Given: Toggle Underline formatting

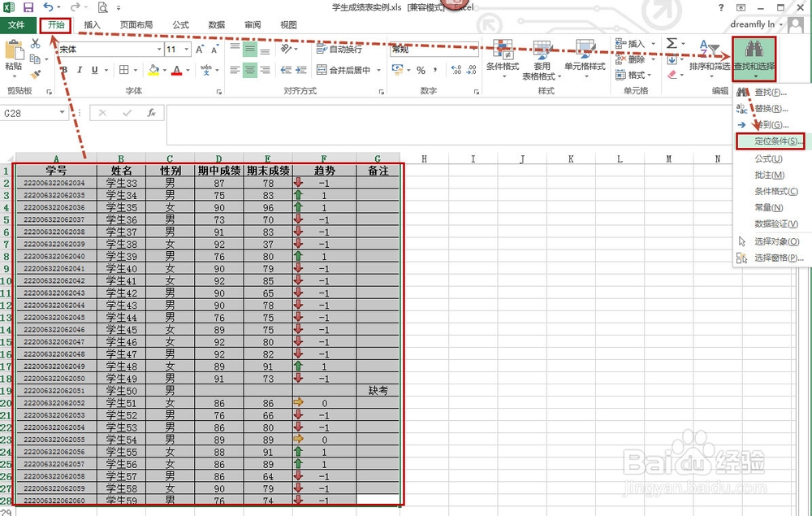Looking at the screenshot, I should click(94, 70).
